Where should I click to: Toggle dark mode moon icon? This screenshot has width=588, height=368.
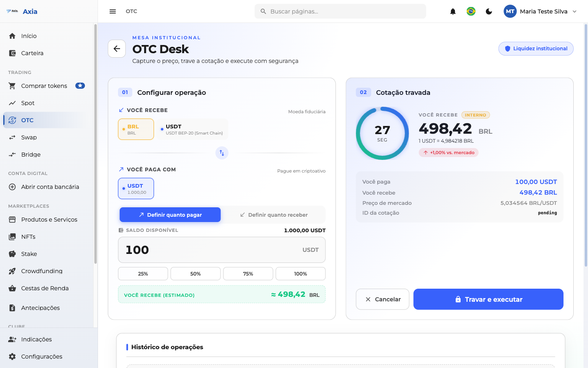pyautogui.click(x=489, y=11)
